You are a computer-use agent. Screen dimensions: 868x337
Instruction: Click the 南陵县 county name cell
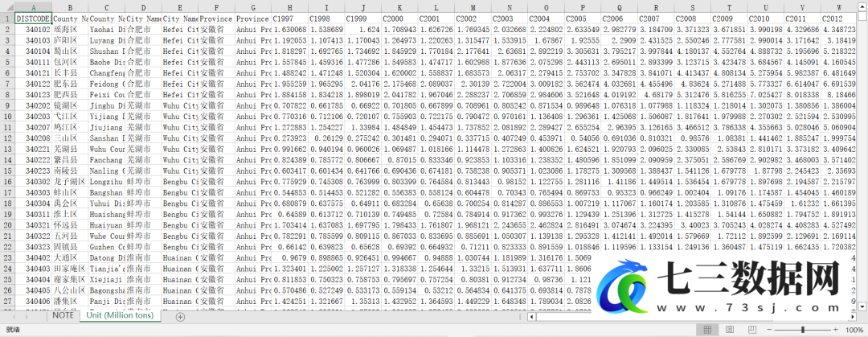click(70, 171)
